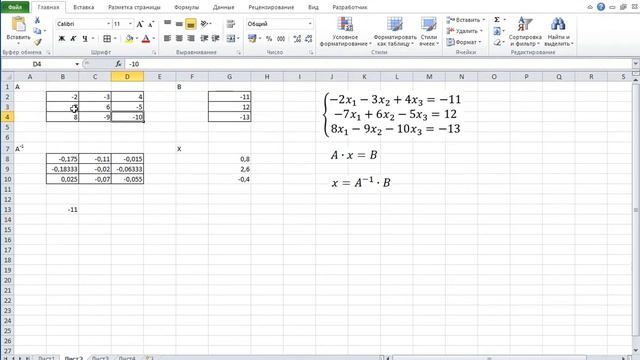The height and width of the screenshot is (360, 640).
Task: Switch to the Разметка страницы tab
Action: tap(134, 7)
